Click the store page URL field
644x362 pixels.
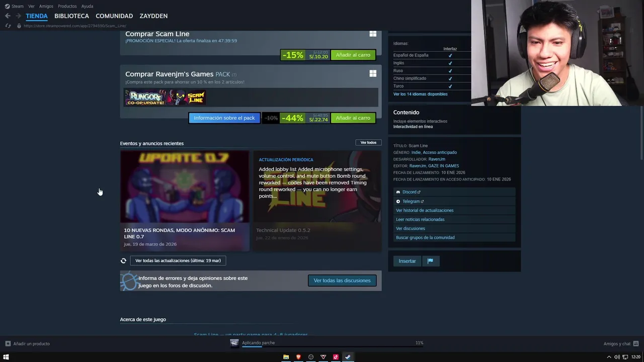pos(75,26)
